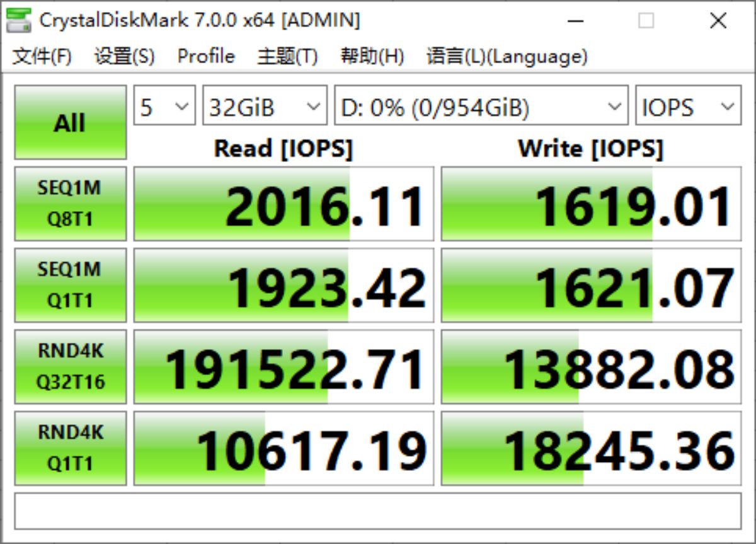Open the 文件(F) menu
Screen dimensions: 756x544
coord(42,57)
